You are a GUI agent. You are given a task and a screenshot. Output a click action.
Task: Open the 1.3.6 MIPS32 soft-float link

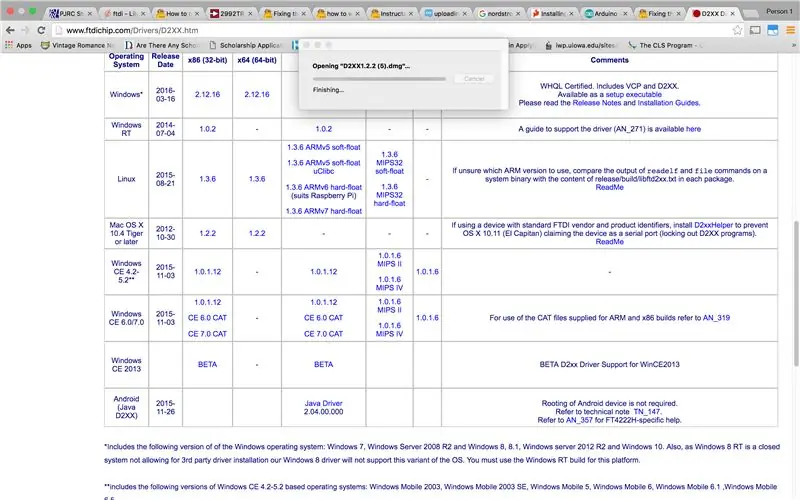[x=389, y=163]
